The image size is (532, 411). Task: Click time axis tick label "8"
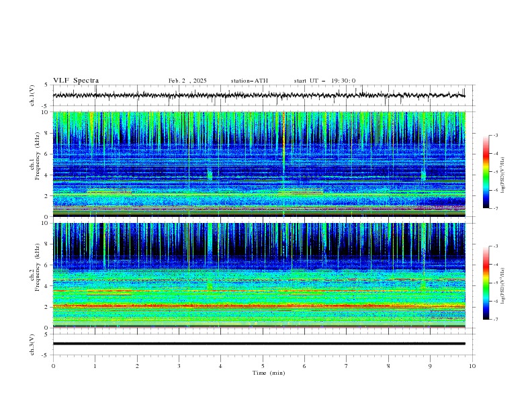pyautogui.click(x=388, y=366)
